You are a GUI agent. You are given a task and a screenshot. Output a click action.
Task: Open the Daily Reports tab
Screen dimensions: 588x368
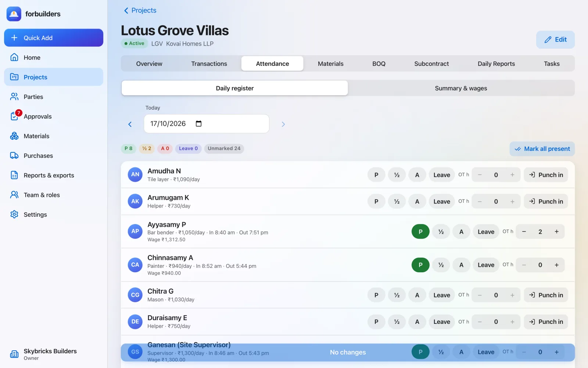[x=496, y=64]
